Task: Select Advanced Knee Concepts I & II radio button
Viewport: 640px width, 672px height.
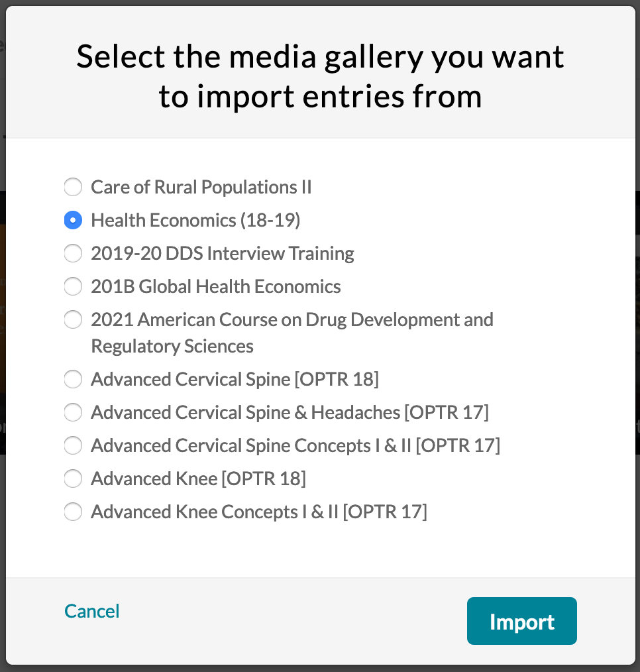Action: click(x=73, y=512)
